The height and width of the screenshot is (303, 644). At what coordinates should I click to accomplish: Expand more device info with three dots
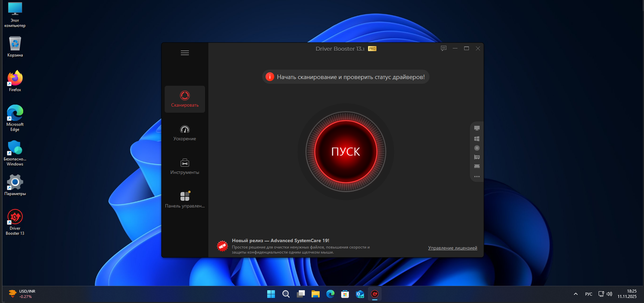point(477,176)
